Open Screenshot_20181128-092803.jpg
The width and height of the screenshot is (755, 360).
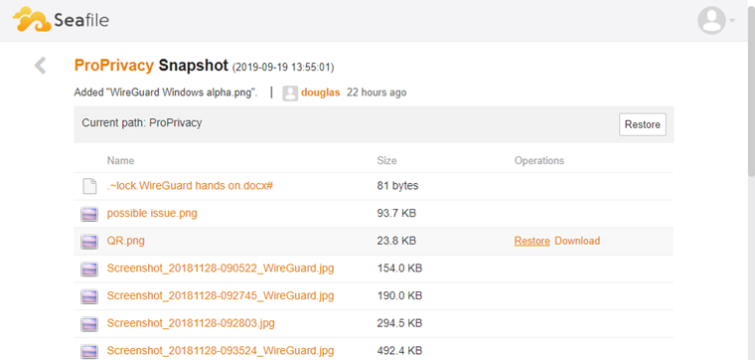pos(191,323)
